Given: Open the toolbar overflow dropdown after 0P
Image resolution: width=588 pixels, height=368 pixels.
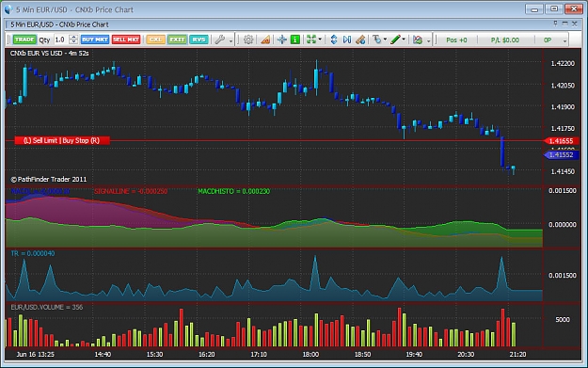Looking at the screenshot, I should 564,40.
